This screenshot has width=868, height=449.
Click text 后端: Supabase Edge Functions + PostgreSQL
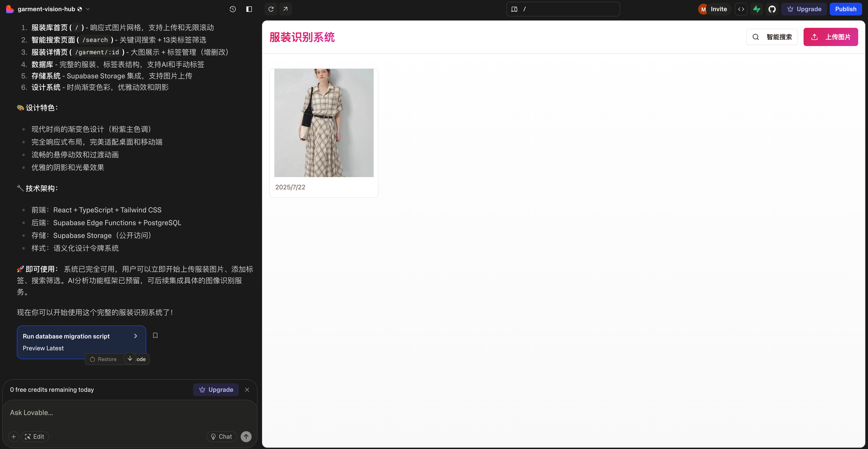[106, 223]
